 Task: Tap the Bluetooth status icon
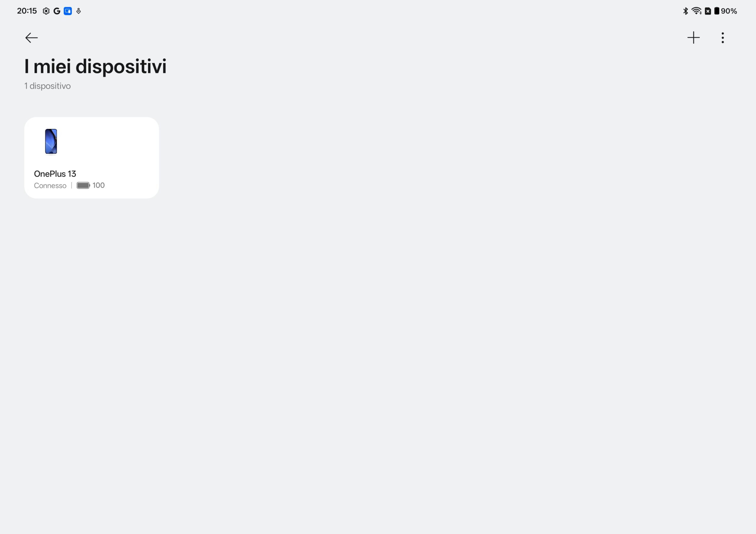(685, 11)
